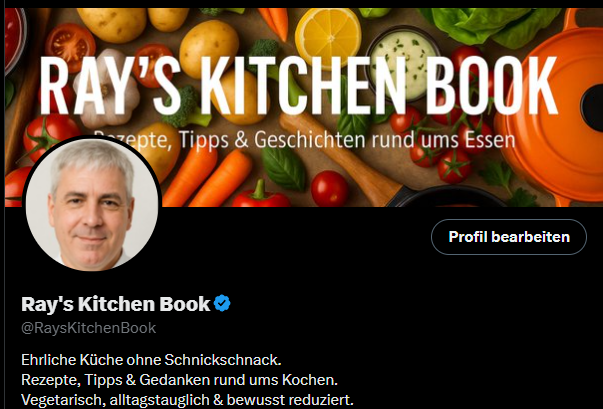603x409 pixels.
Task: Click bio line Vegetarisch, alltagstauglich & bewusst reduziert
Action: 187,400
